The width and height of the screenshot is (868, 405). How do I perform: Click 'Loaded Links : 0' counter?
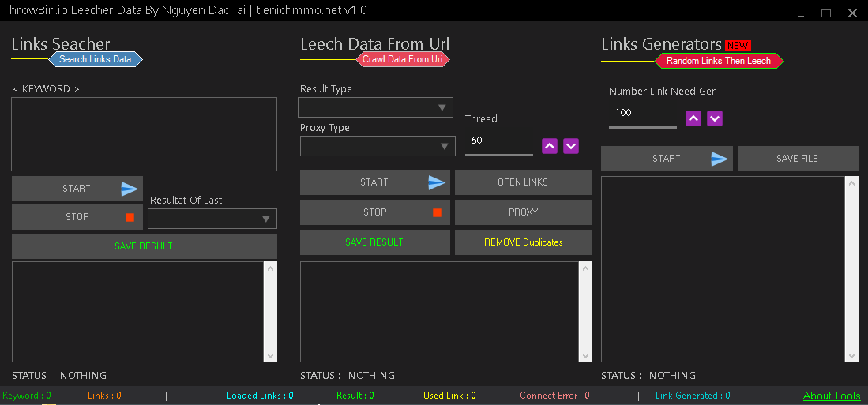click(260, 396)
